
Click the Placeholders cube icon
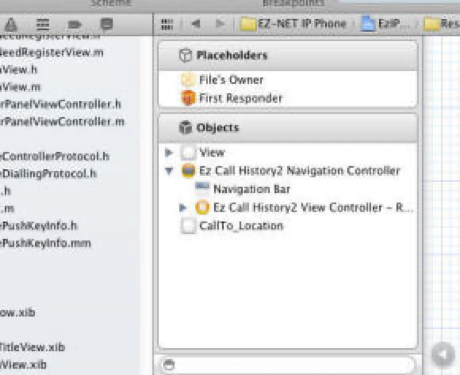(185, 55)
